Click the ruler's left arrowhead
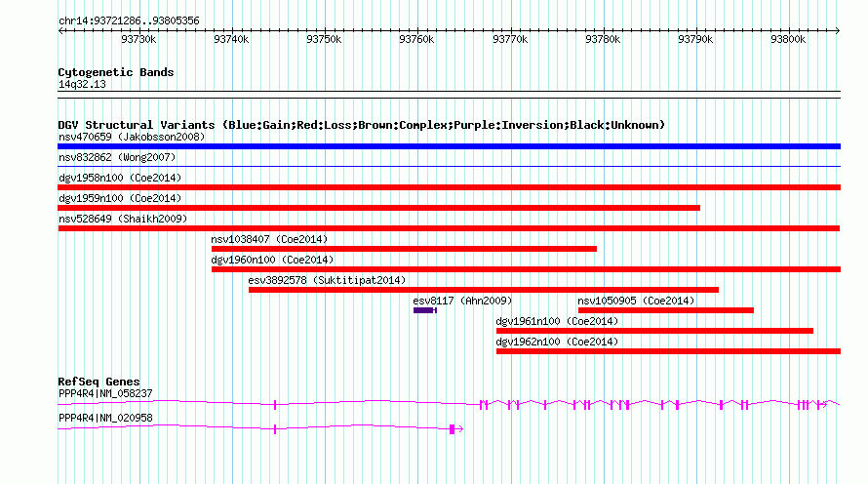This screenshot has width=868, height=484. click(60, 31)
